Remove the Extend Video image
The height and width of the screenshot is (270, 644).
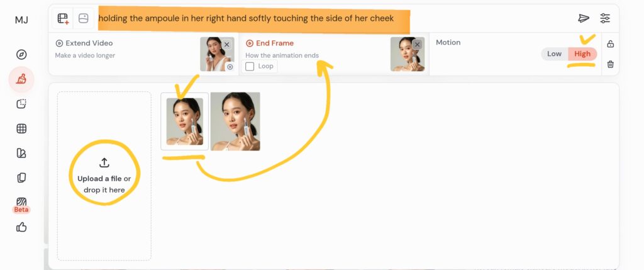[x=226, y=45]
